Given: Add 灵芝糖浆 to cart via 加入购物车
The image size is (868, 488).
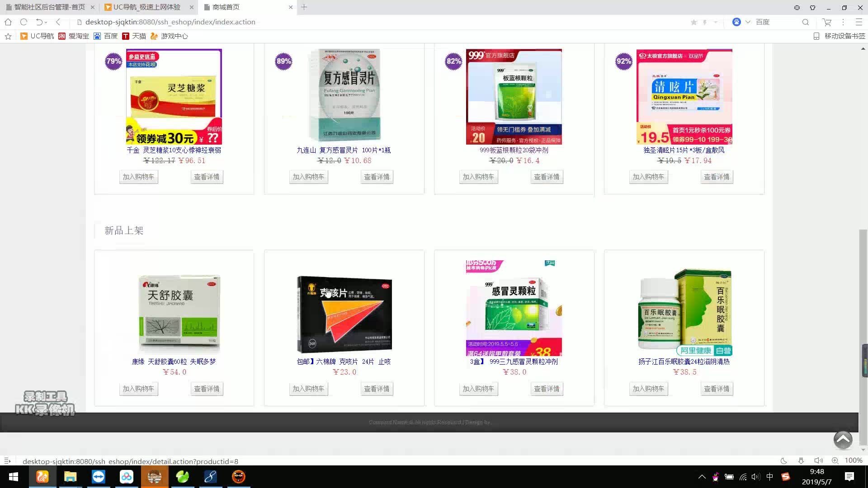Looking at the screenshot, I should 138,177.
